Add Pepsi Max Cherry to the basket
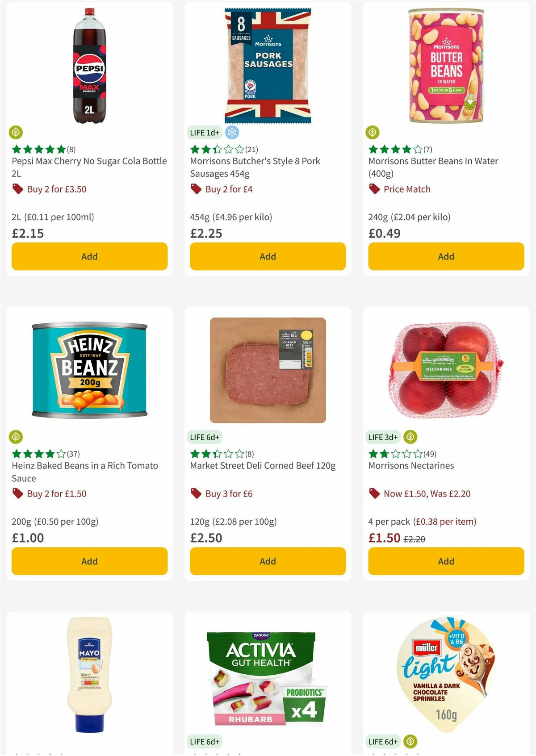Viewport: 536px width, 756px height. point(89,256)
